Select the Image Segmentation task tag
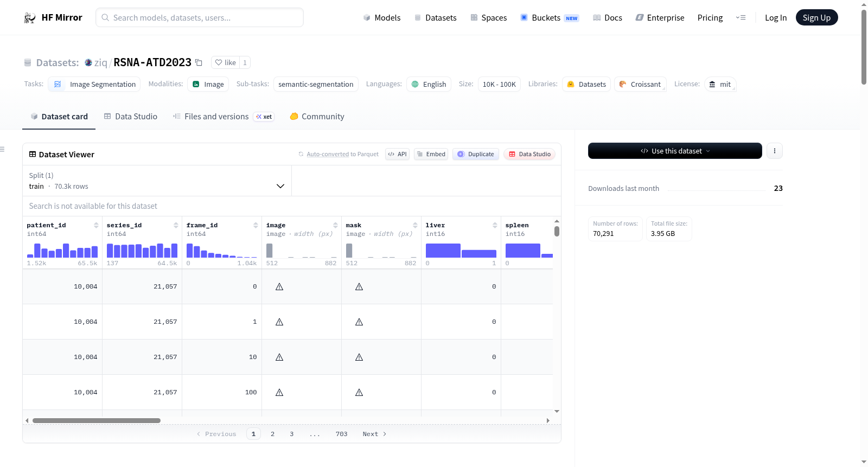 (x=94, y=84)
